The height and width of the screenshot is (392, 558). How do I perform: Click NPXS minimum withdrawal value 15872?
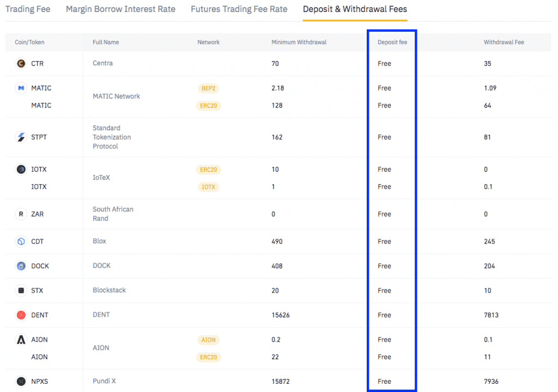pyautogui.click(x=281, y=381)
